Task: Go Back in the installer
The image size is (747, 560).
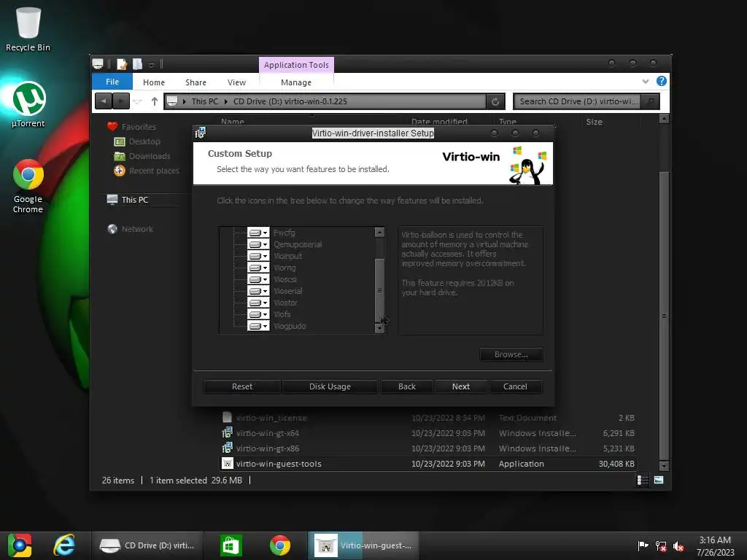Action: (x=407, y=386)
